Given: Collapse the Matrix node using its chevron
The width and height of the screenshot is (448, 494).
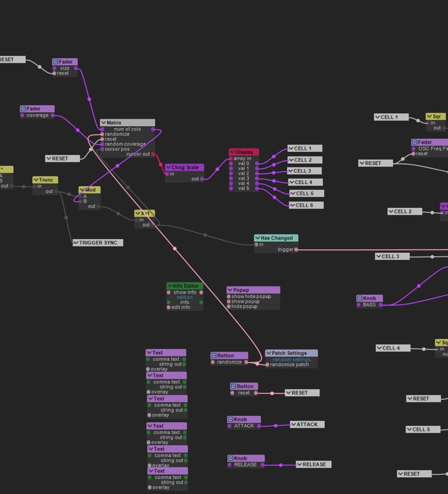Looking at the screenshot, I should pos(103,123).
